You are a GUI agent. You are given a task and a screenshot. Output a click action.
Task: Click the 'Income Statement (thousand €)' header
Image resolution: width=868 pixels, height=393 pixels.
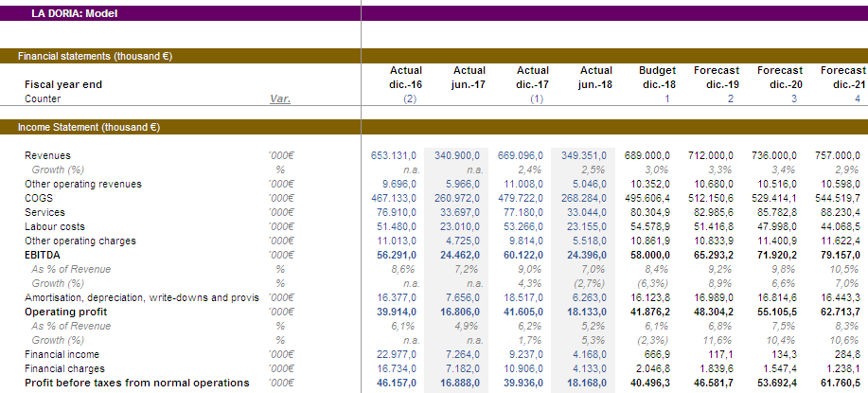[x=89, y=127]
